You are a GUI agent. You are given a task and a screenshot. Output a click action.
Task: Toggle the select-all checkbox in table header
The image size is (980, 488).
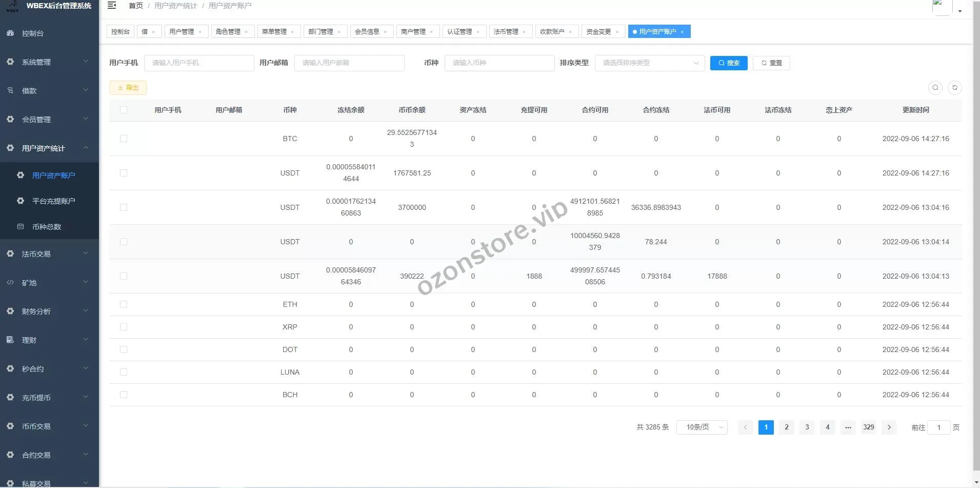(x=124, y=110)
